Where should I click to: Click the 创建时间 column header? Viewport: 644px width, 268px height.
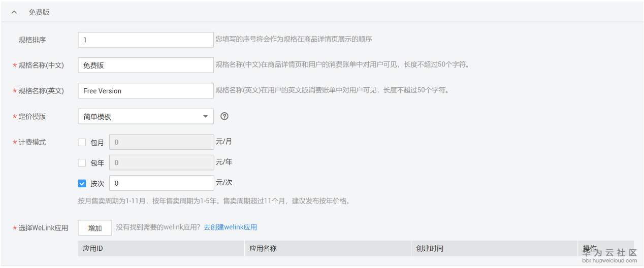tap(429, 249)
